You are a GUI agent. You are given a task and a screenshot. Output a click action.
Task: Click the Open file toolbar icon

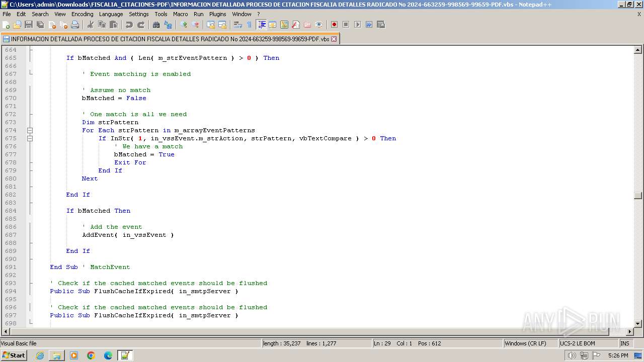pos(18,25)
